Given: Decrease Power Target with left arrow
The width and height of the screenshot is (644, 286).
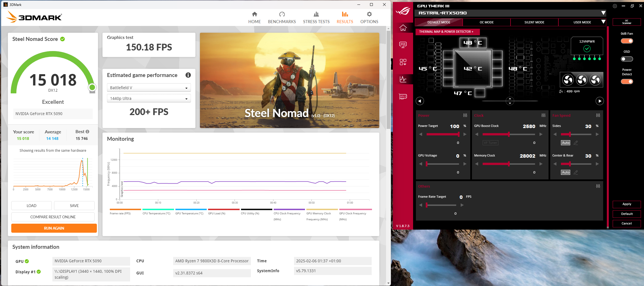Looking at the screenshot, I should coord(421,134).
